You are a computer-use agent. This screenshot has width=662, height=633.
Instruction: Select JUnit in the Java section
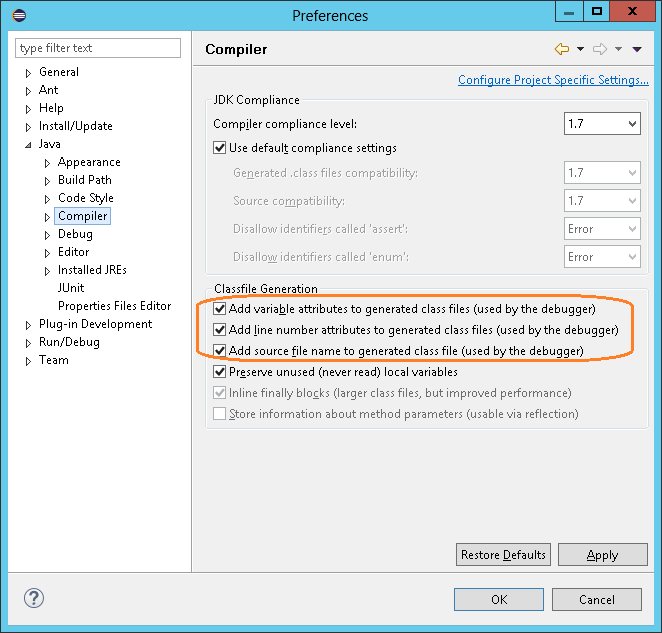tap(71, 288)
